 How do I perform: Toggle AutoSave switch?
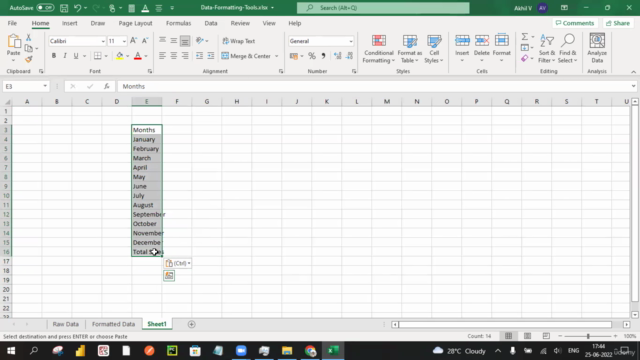tap(45, 8)
